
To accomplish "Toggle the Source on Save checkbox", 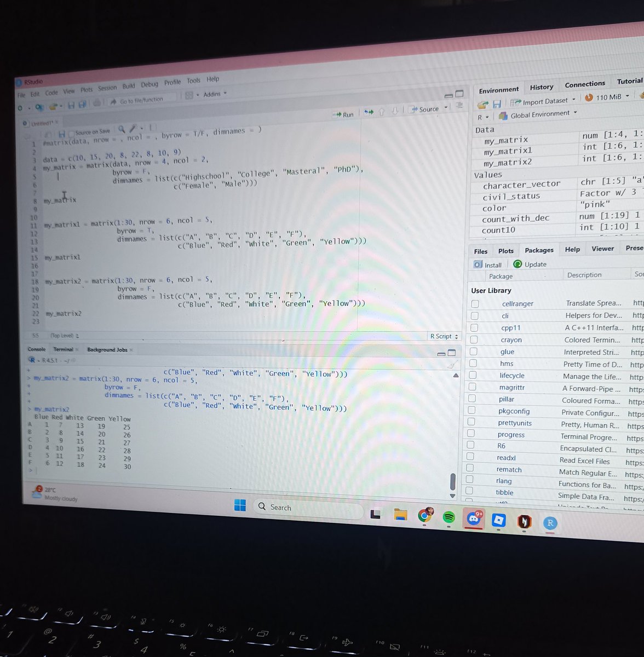I will tap(71, 133).
